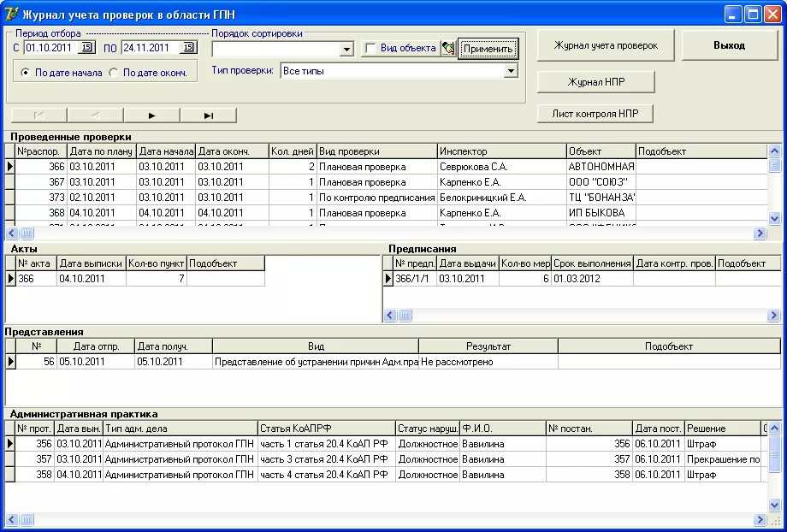Select cell часть 1 статья 20.4 КоАП РФ
Screen dimensions: 787x532
point(327,444)
